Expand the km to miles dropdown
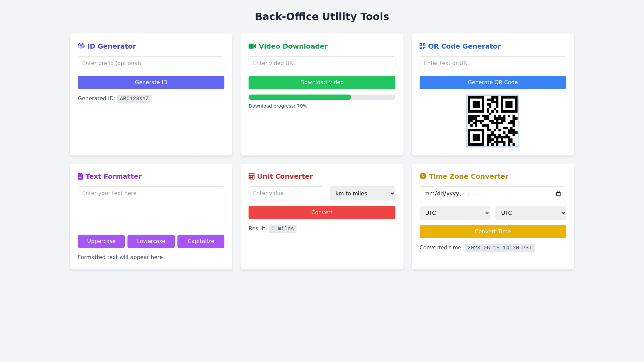 (362, 193)
